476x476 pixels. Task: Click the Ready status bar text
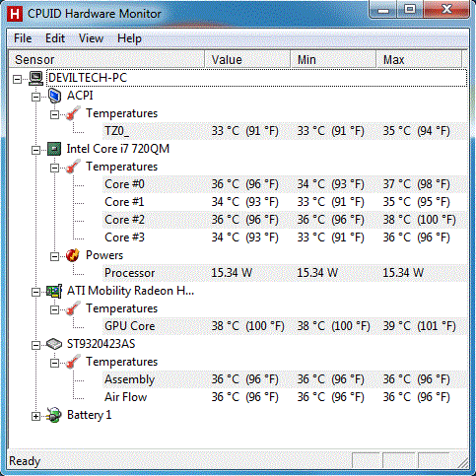click(25, 461)
